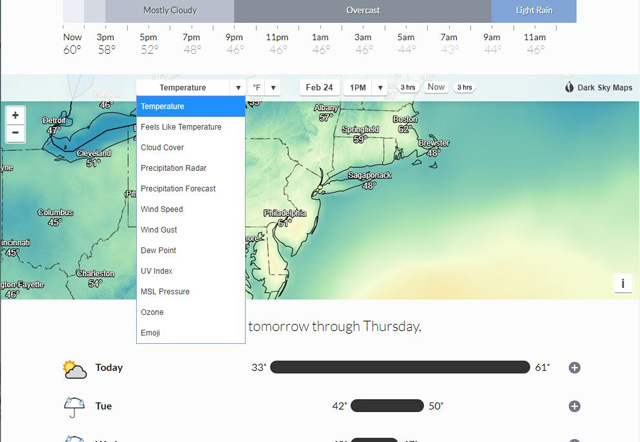Click Detroit 47° map label
The image size is (640, 442).
[53, 125]
